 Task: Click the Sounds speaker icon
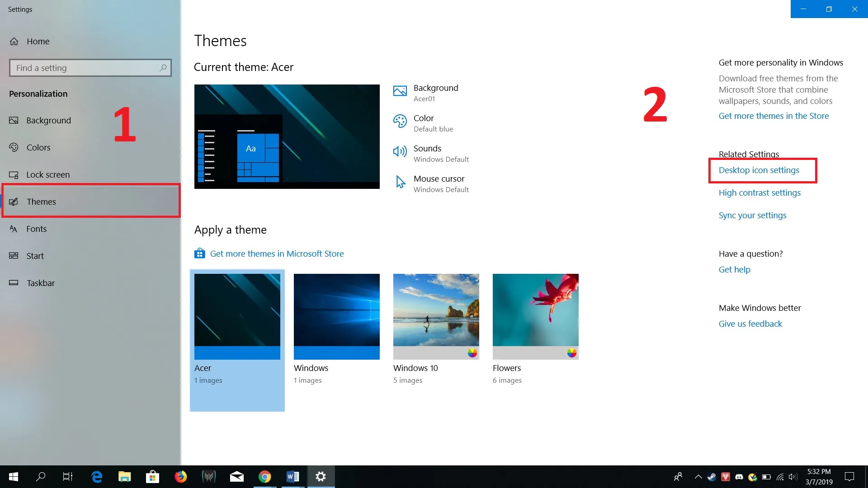[400, 151]
